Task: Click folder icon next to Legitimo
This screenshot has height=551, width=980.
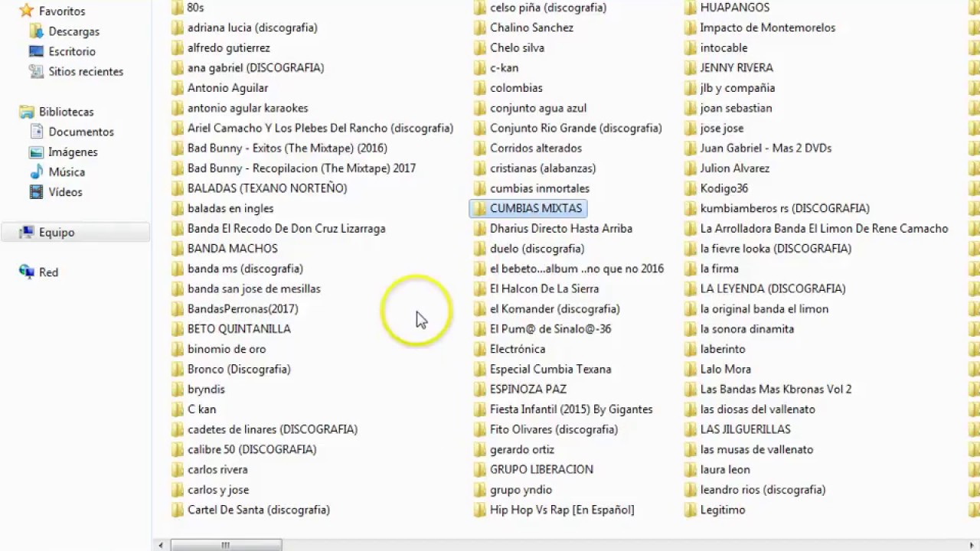Action: coord(690,510)
